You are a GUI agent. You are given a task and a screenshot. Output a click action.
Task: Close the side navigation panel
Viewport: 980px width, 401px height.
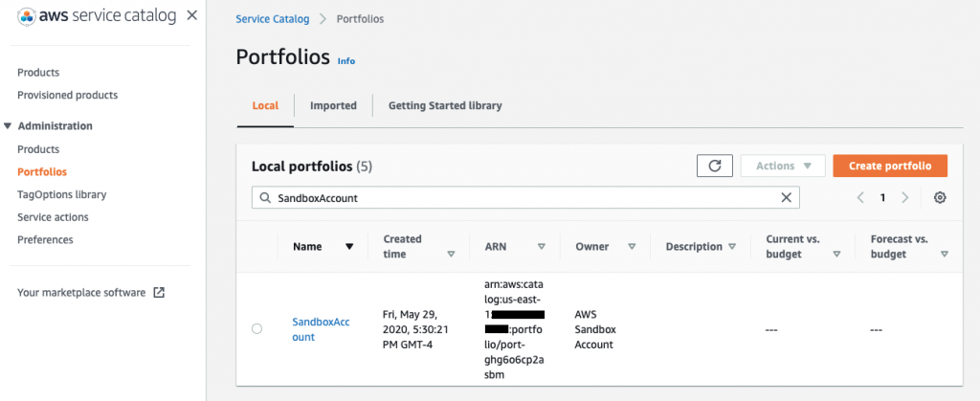coord(192,15)
